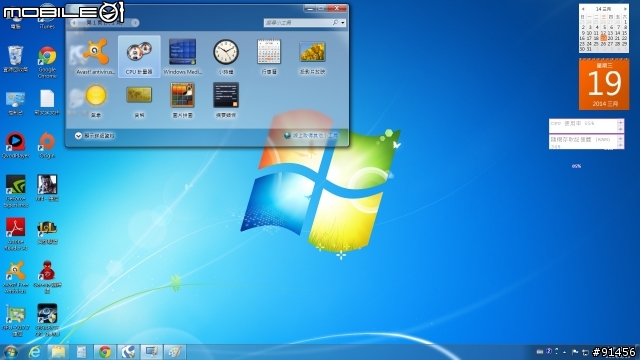Open the Adobe Reader desktop shortcut

(16, 233)
